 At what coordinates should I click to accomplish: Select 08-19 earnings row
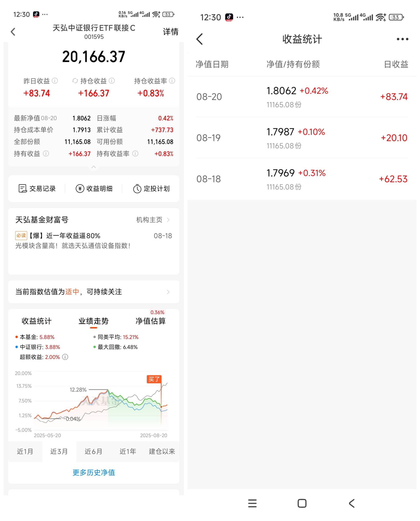pyautogui.click(x=302, y=138)
